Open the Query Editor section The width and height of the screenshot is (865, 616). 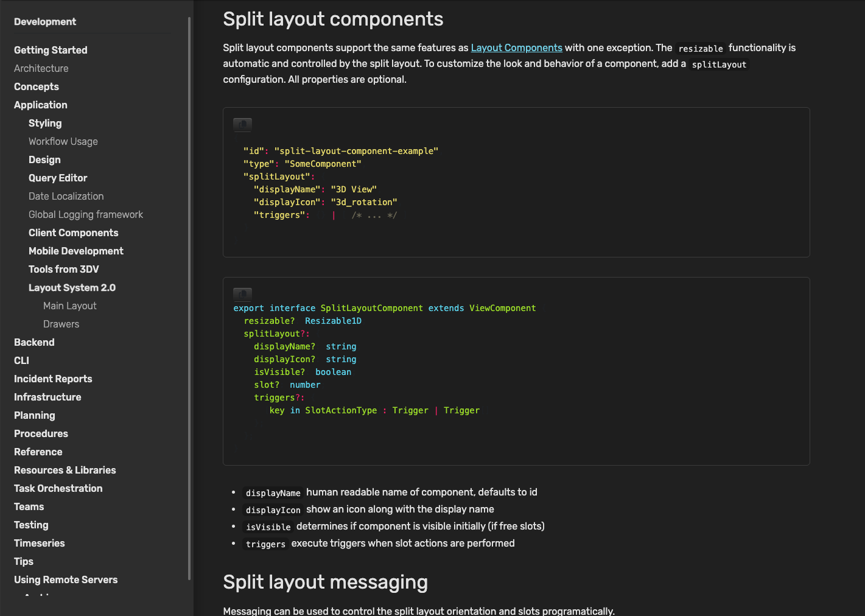click(58, 178)
